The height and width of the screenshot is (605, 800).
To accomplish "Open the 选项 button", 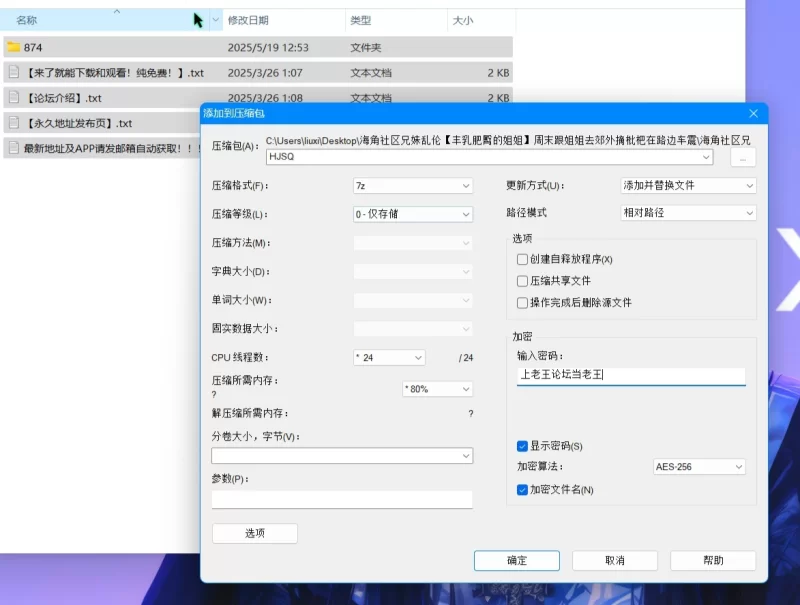I will coord(254,534).
